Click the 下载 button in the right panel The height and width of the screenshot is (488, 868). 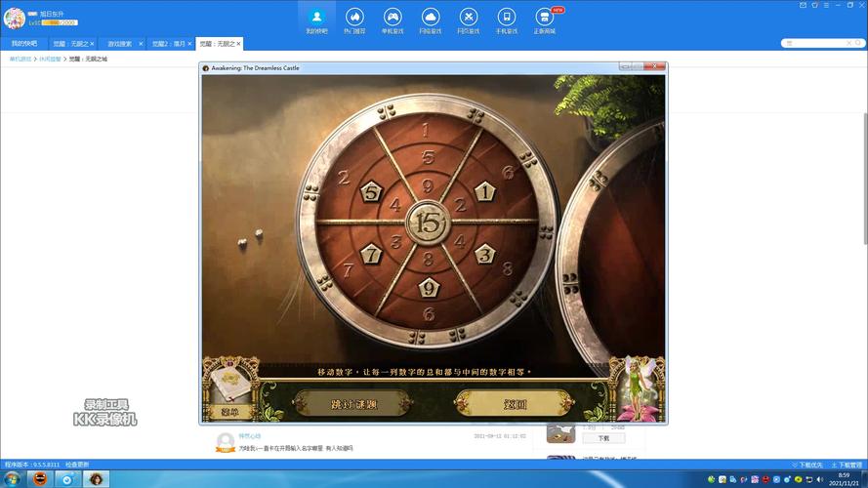pos(603,438)
